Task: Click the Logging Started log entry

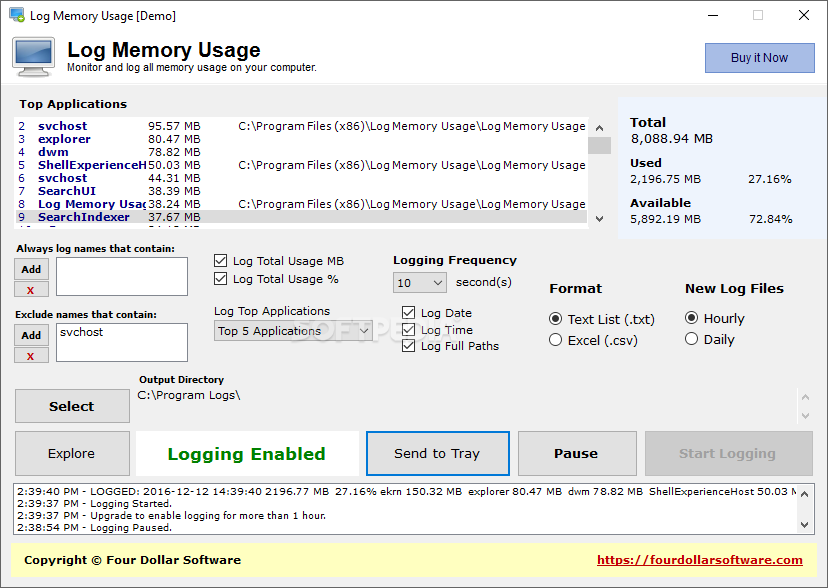Action: pos(95,504)
